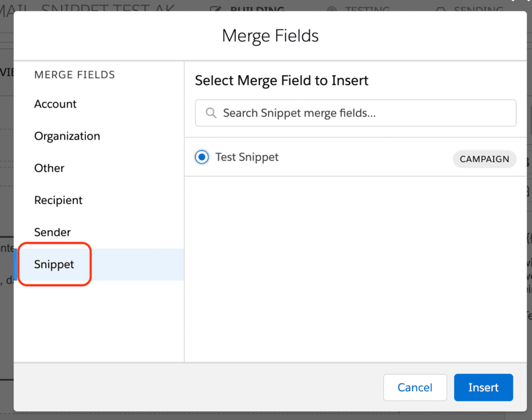The image size is (532, 420).
Task: Focus the Search Snippet merge fields box
Action: (x=355, y=113)
